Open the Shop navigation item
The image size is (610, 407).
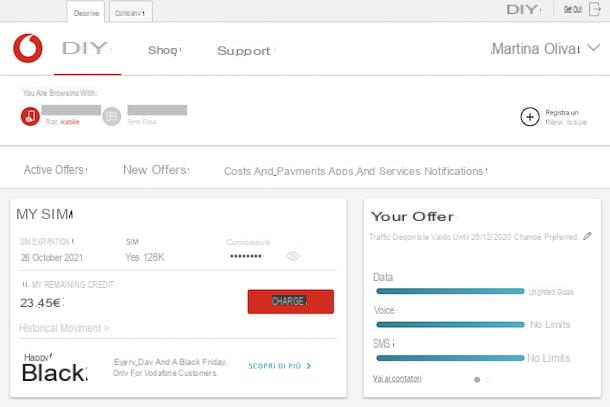[x=164, y=50]
